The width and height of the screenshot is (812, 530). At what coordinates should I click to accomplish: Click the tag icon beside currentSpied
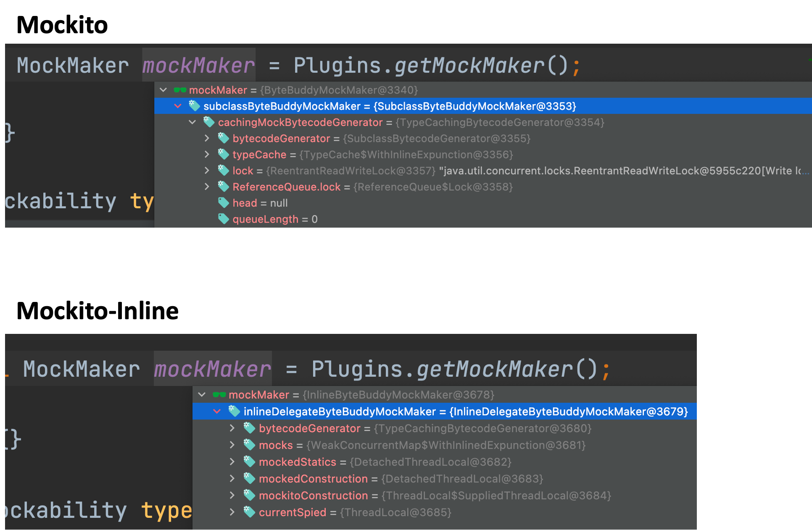pos(249,512)
